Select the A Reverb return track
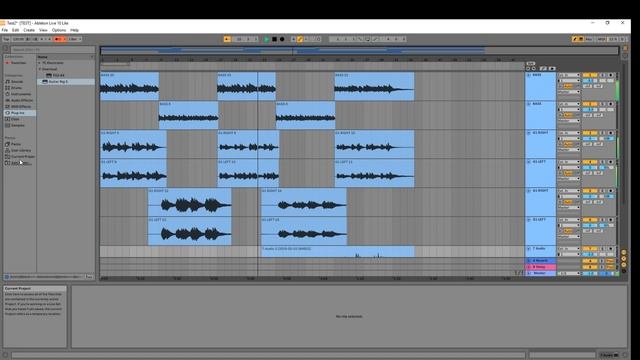This screenshot has height=360, width=640. (541, 260)
